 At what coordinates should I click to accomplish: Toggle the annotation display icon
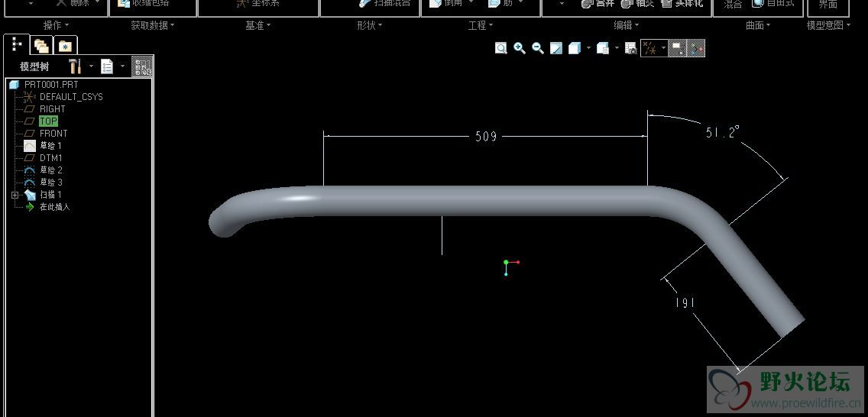pyautogui.click(x=677, y=49)
